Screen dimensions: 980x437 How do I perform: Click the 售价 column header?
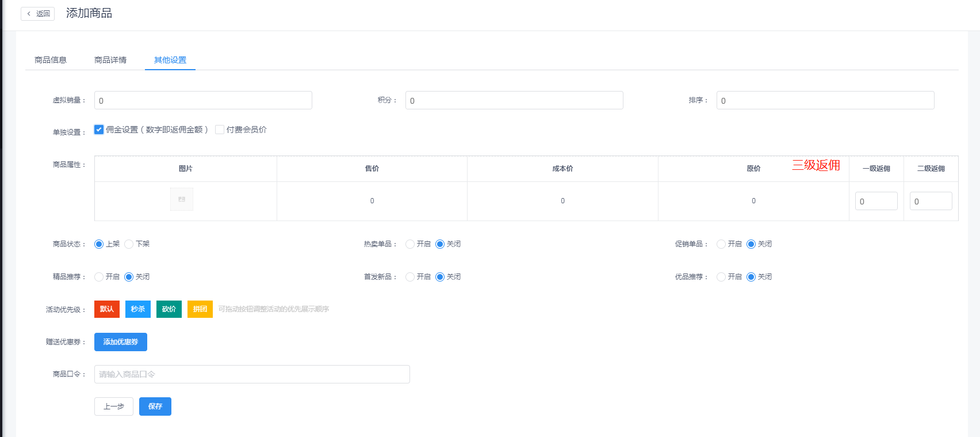(372, 169)
